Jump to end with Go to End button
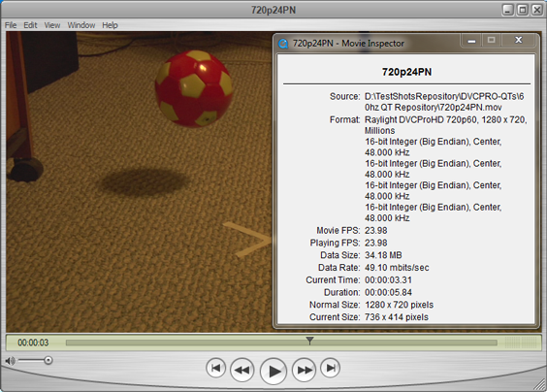Image resolution: width=547 pixels, height=392 pixels. pyautogui.click(x=331, y=368)
